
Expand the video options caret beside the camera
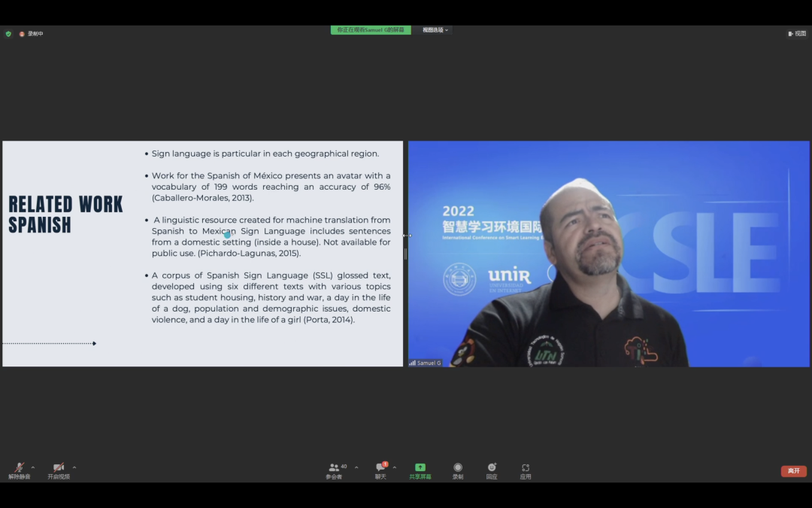pyautogui.click(x=74, y=468)
